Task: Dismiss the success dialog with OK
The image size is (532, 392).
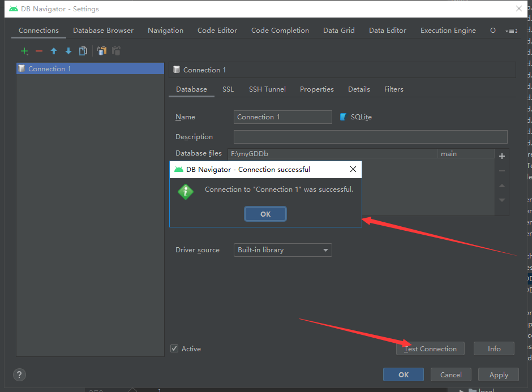Action: (x=265, y=214)
